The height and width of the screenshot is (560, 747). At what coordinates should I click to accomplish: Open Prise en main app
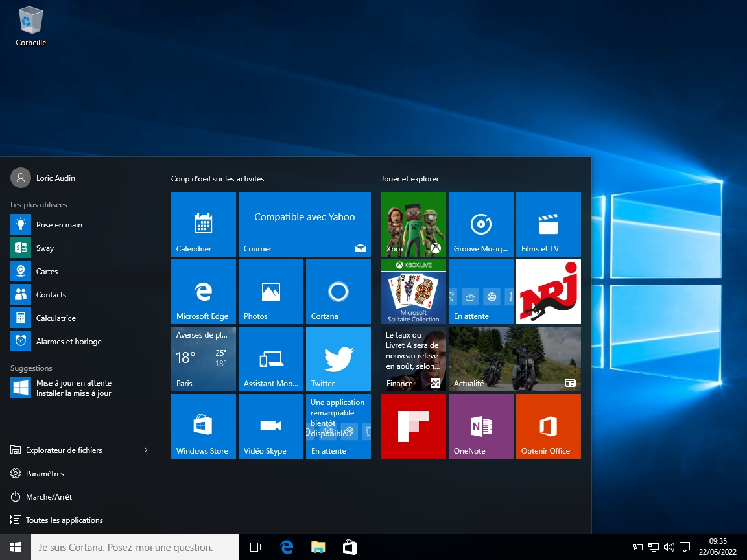pyautogui.click(x=81, y=224)
